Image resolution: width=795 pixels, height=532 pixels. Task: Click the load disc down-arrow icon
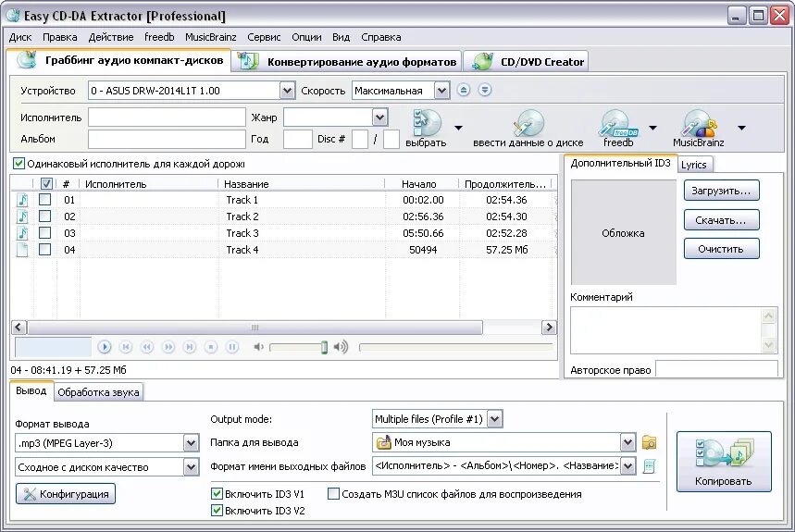pyautogui.click(x=485, y=90)
